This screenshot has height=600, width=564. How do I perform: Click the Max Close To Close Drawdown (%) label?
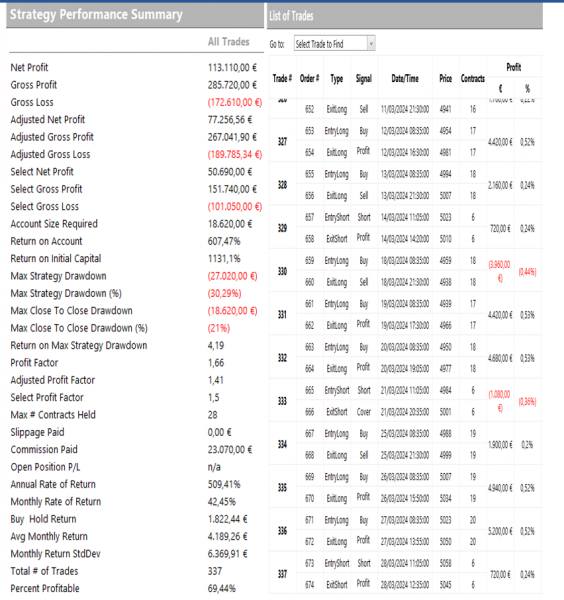79,328
